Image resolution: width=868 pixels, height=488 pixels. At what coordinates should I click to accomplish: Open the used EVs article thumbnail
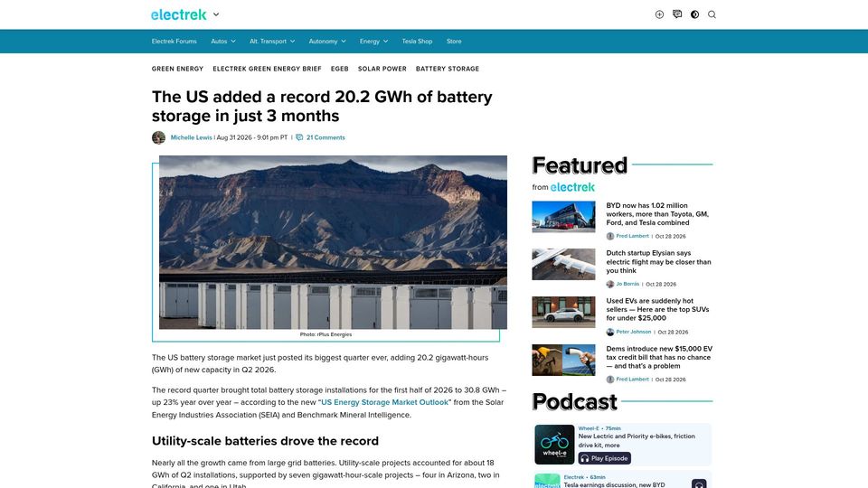click(x=563, y=312)
